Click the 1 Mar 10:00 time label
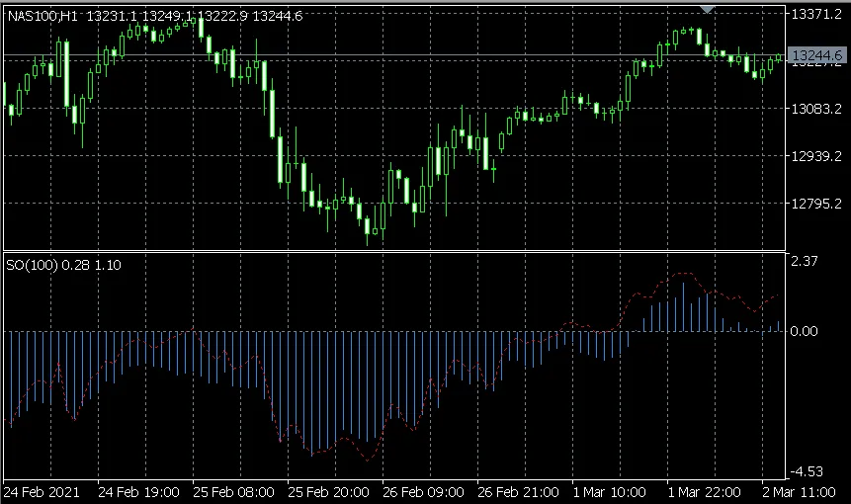851x504 pixels. pos(610,492)
